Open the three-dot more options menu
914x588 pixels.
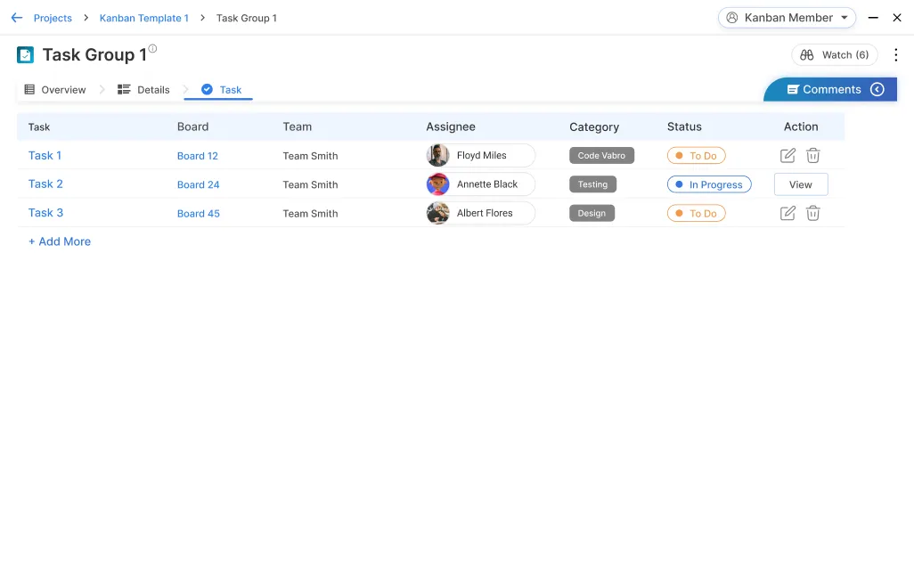click(896, 55)
